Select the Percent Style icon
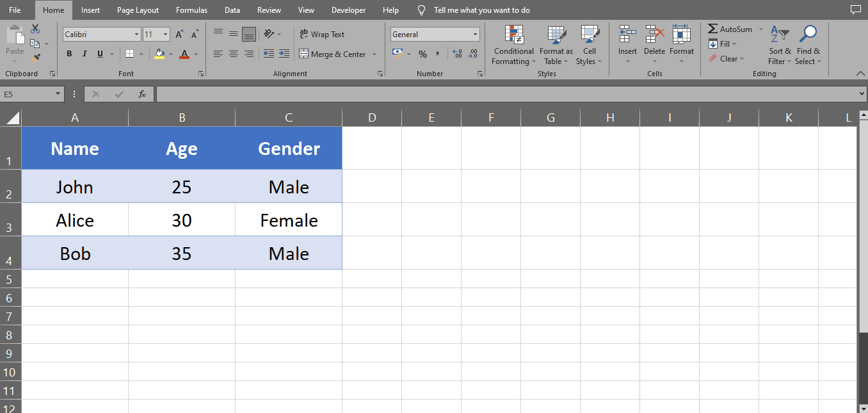This screenshot has height=413, width=868. click(422, 54)
